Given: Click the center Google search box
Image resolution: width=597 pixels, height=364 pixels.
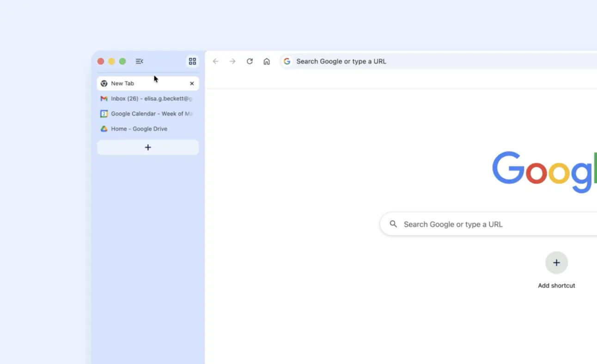Looking at the screenshot, I should [x=485, y=224].
